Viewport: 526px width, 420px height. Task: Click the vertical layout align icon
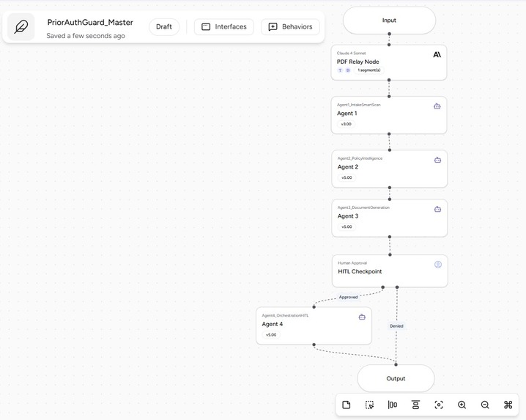click(415, 405)
